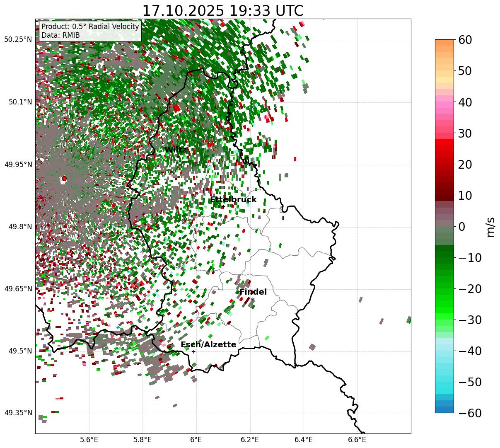The height and width of the screenshot is (448, 500).
Task: Click the colorbar label 50
Action: pos(464,71)
